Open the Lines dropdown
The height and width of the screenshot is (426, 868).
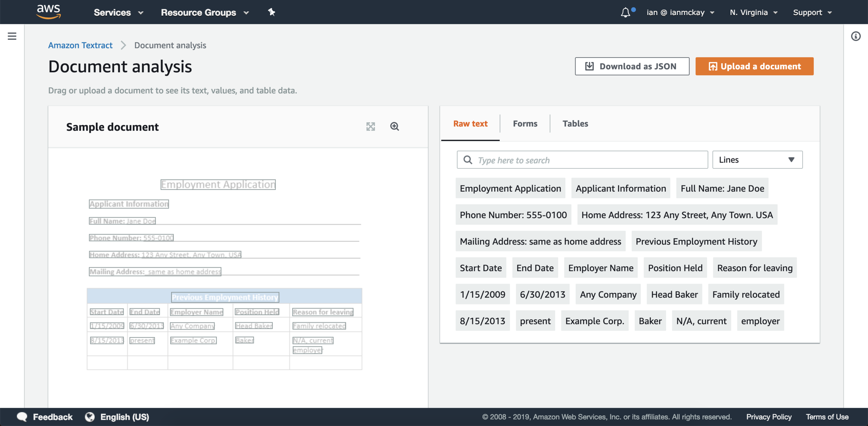(x=757, y=160)
